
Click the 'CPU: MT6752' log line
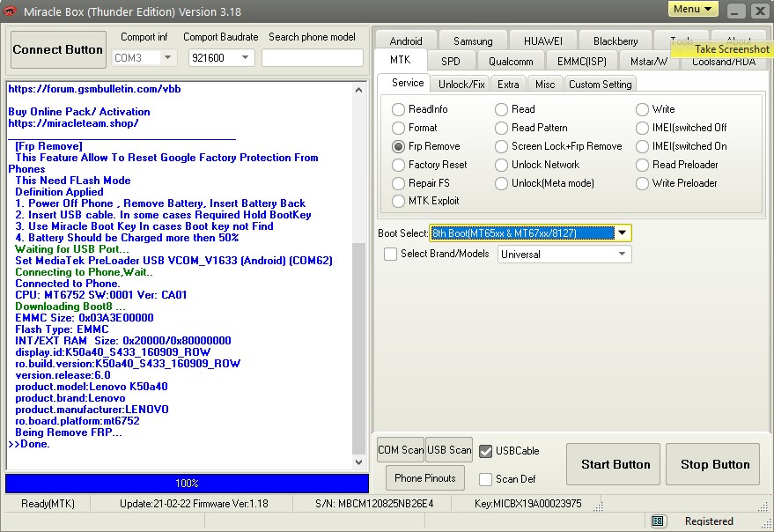tap(100, 295)
